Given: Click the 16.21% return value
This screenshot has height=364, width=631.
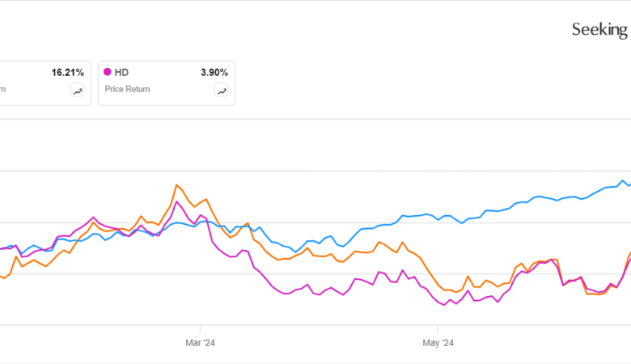Looking at the screenshot, I should tap(68, 72).
